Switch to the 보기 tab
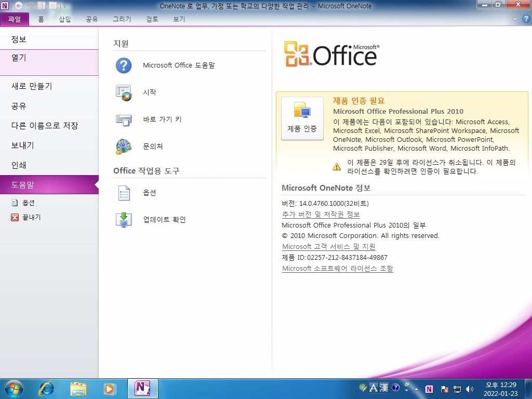This screenshot has height=399, width=532. coord(179,19)
